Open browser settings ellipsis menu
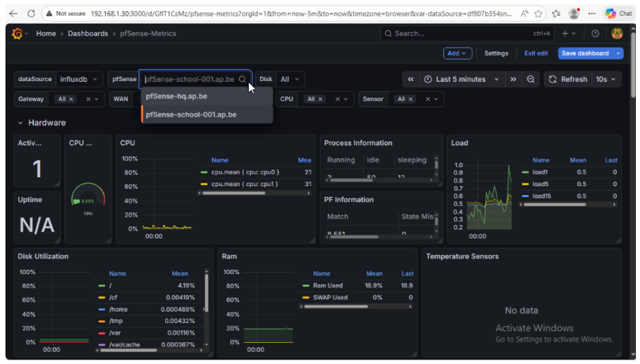This screenshot has height=364, width=640. pyautogui.click(x=592, y=14)
